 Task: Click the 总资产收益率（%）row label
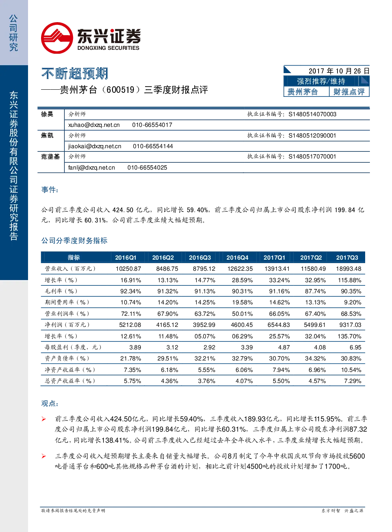click(x=70, y=381)
